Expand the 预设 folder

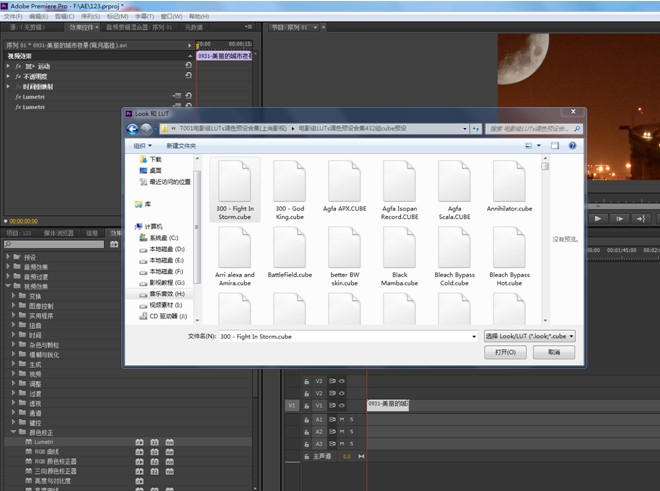coord(8,256)
